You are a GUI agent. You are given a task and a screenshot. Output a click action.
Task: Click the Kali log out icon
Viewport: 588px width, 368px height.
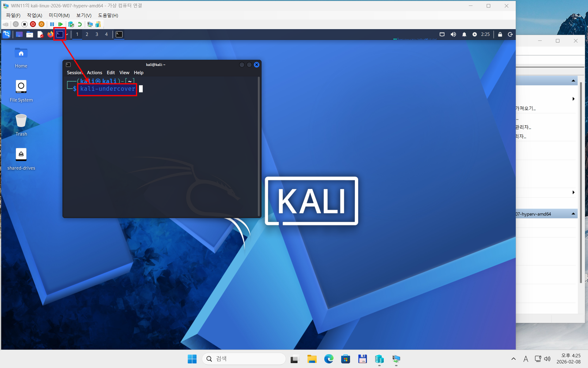[510, 34]
